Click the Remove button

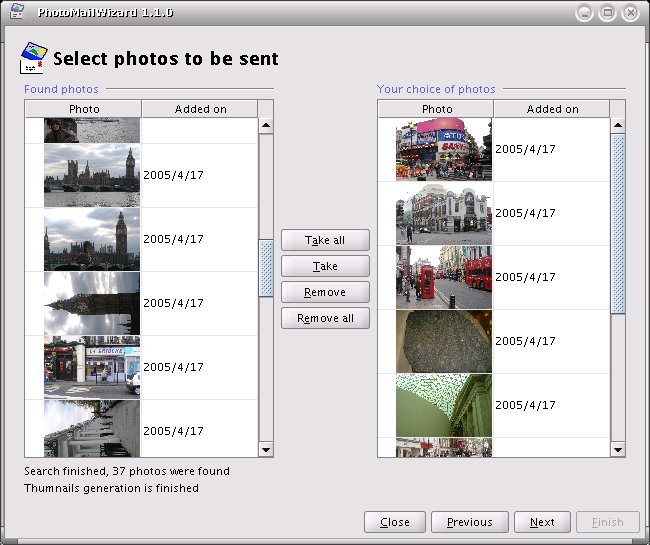[x=325, y=292]
